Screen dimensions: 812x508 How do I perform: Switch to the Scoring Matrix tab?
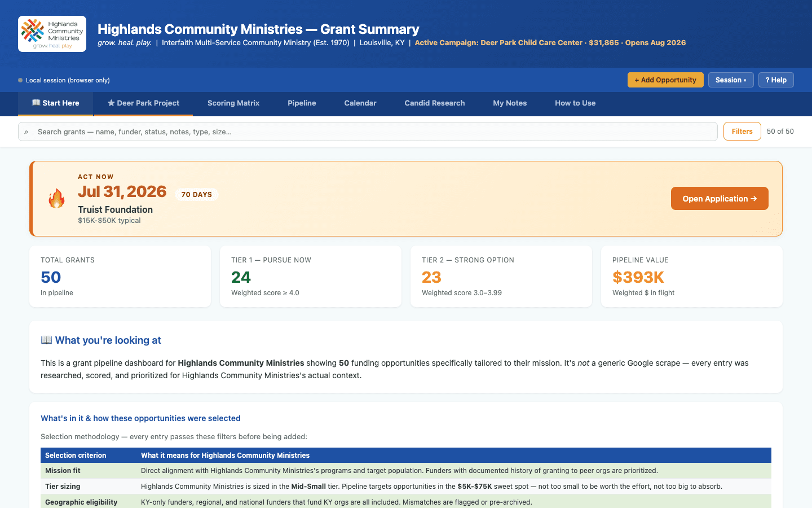click(233, 103)
